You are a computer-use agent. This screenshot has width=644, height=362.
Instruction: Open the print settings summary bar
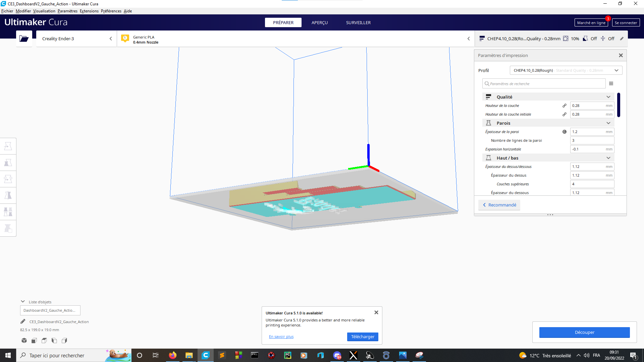(551, 39)
